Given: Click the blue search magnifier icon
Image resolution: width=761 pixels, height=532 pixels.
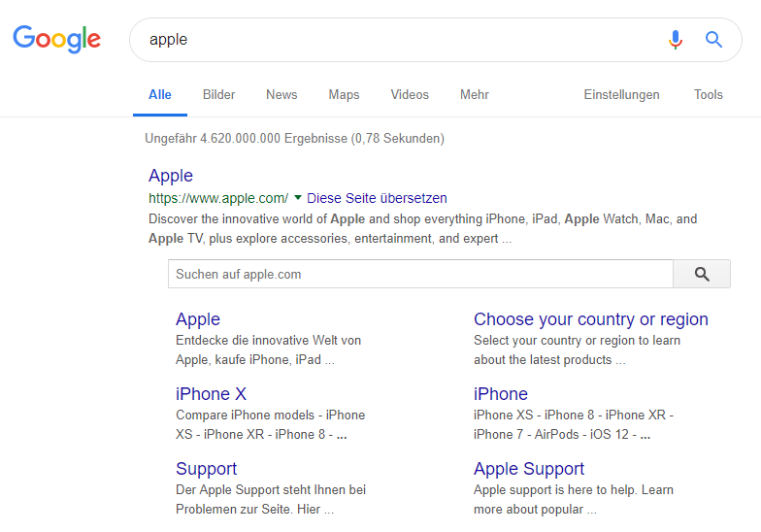Looking at the screenshot, I should [713, 39].
